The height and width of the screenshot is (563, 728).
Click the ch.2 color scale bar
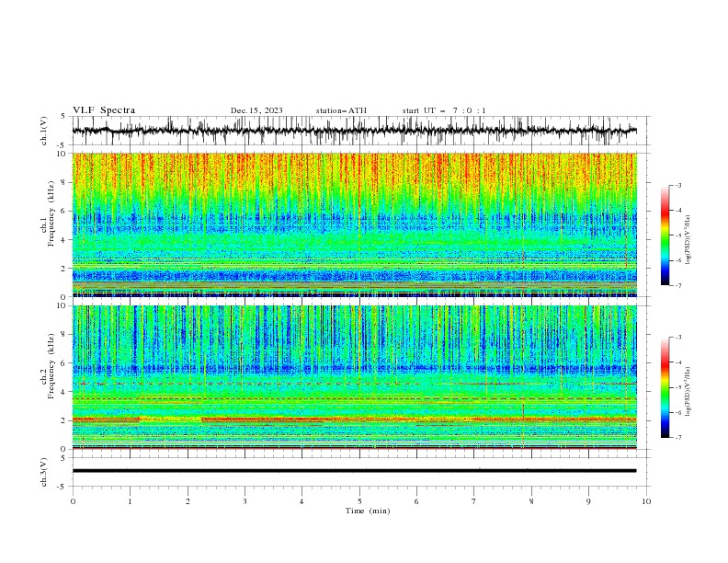[x=665, y=387]
